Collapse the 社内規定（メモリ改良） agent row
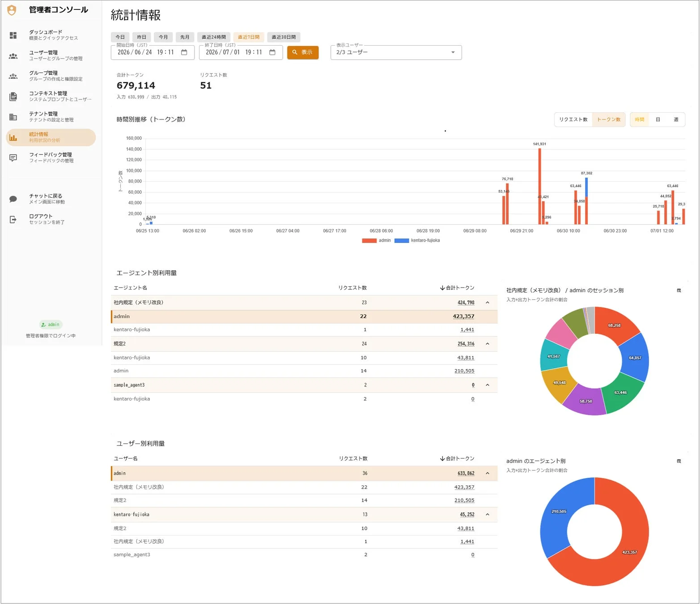Screen dimensions: 700x604 pyautogui.click(x=488, y=303)
